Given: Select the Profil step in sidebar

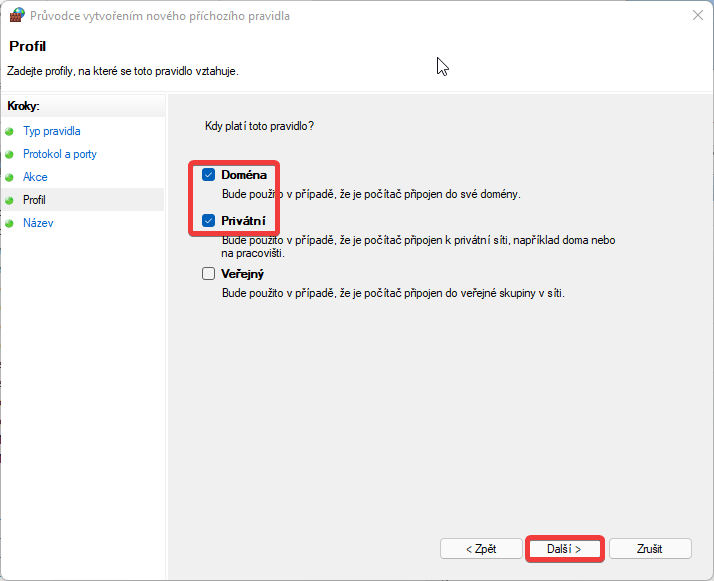Looking at the screenshot, I should coord(34,200).
